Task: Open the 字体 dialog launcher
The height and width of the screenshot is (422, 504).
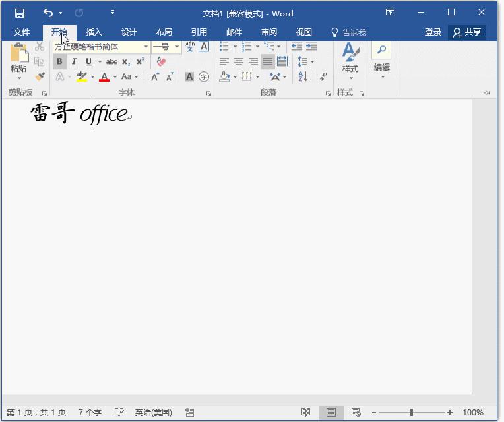Action: click(208, 94)
